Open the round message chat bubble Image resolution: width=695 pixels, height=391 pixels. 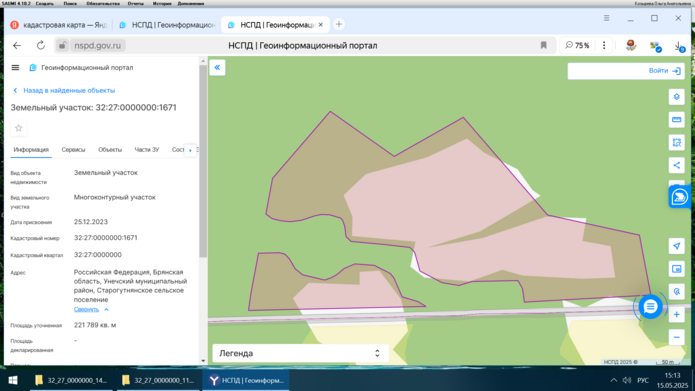pyautogui.click(x=650, y=307)
